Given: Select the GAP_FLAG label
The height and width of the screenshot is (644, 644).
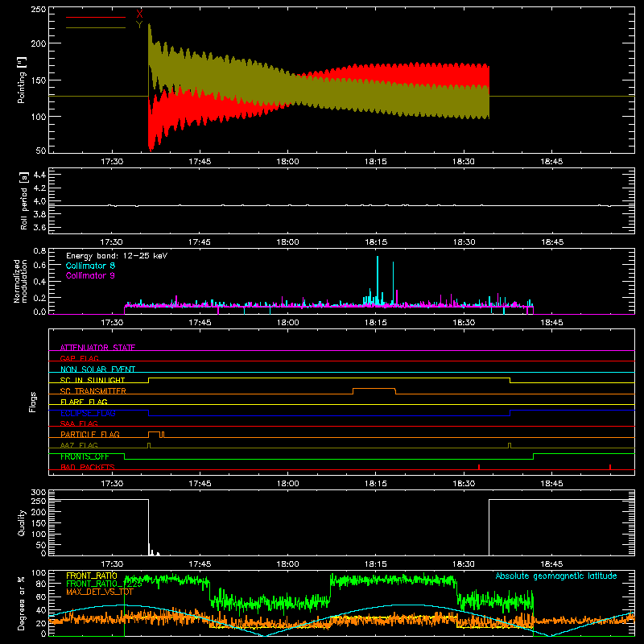Looking at the screenshot, I should pos(79,358).
